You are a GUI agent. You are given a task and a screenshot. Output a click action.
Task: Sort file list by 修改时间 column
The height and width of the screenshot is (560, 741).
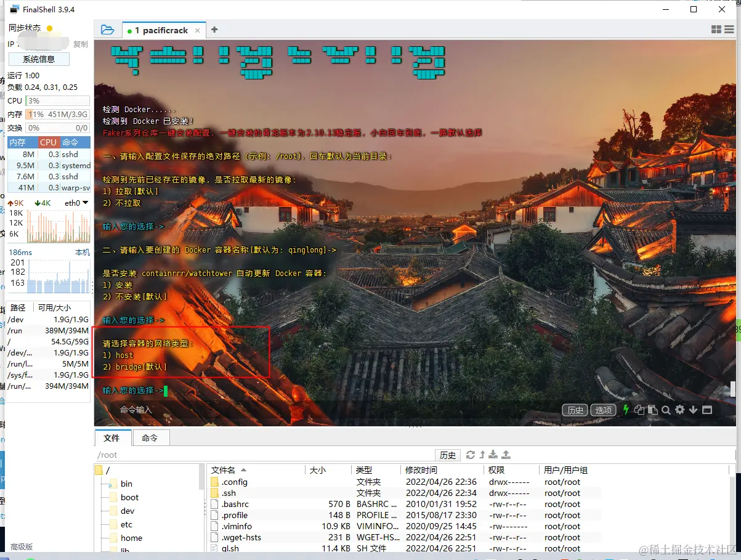pos(442,470)
